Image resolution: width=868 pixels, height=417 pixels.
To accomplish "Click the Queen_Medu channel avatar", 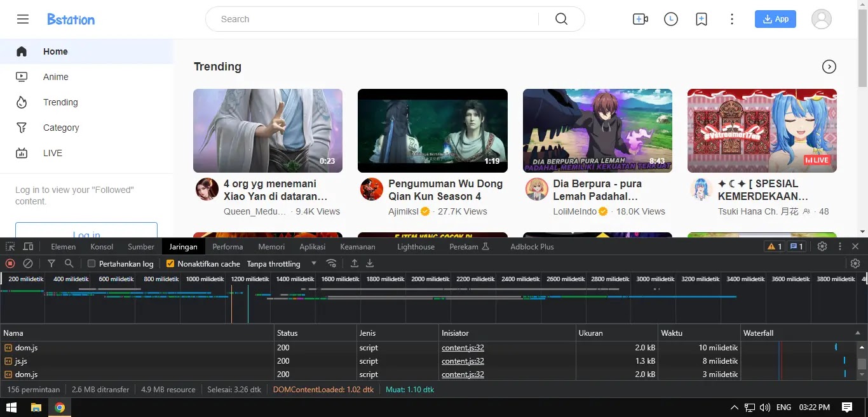I will 207,189.
